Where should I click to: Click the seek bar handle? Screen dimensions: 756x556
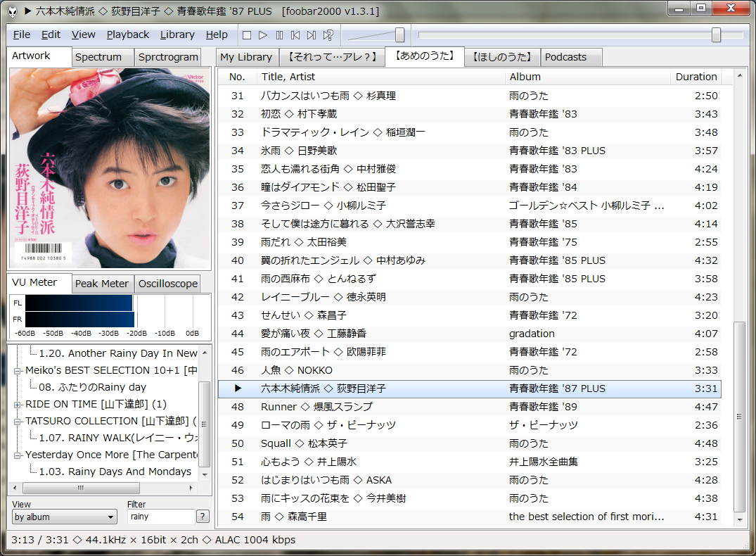[x=716, y=34]
